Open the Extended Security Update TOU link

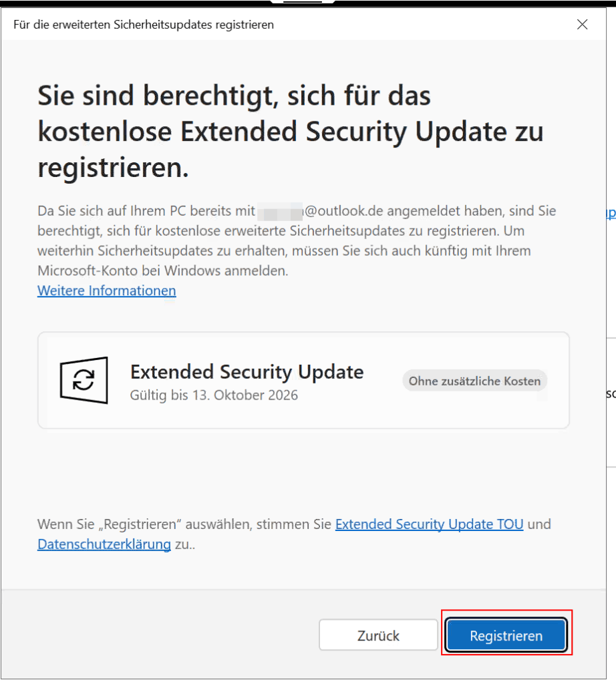click(429, 524)
